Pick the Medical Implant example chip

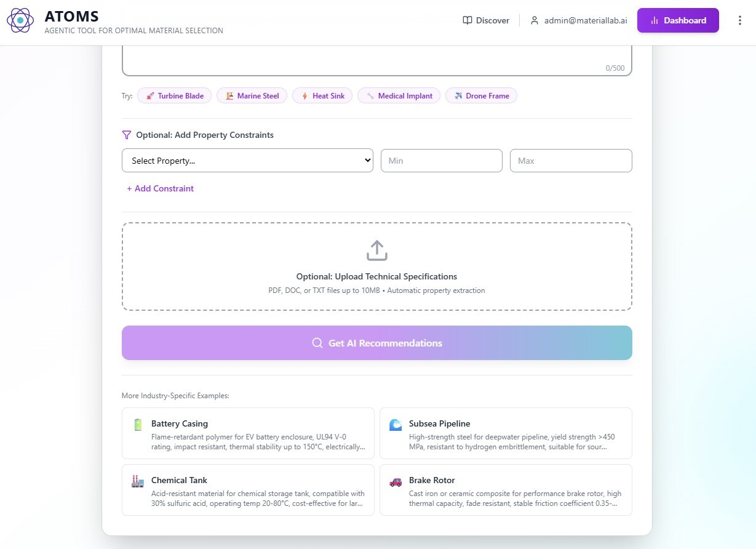click(x=399, y=95)
